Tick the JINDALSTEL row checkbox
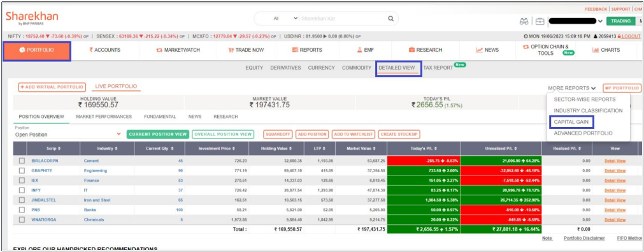 (22, 200)
